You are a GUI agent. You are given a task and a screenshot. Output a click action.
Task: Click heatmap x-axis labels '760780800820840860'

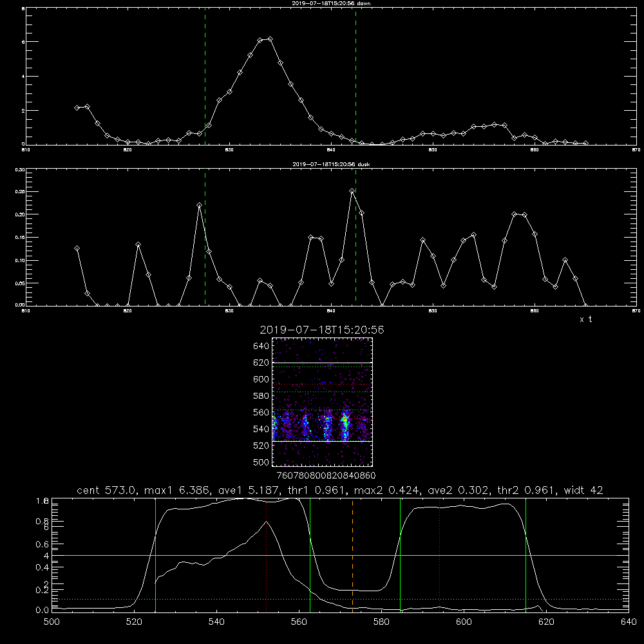[x=326, y=475]
